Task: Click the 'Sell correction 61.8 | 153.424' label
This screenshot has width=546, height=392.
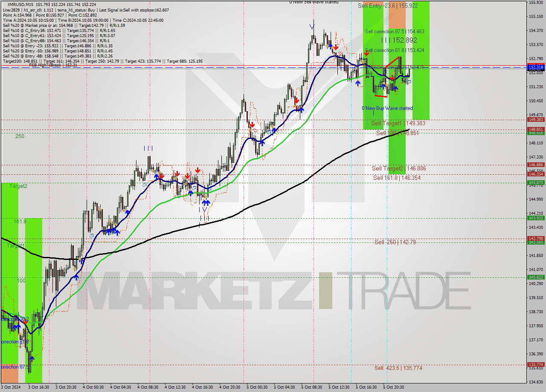Action: [395, 50]
